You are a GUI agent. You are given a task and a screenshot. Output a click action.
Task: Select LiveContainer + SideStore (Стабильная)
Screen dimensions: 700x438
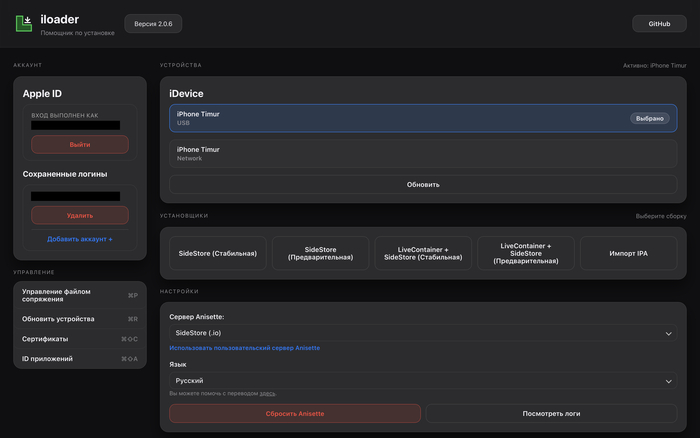423,253
